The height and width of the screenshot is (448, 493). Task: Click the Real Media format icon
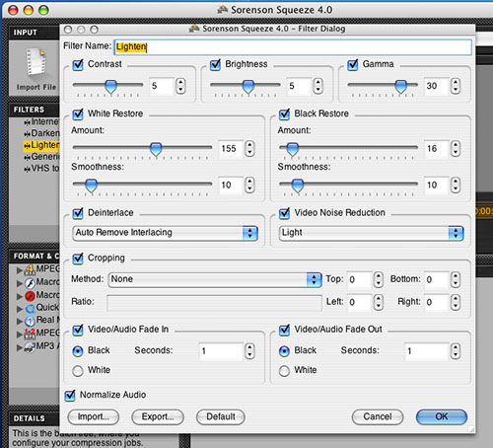(30, 321)
